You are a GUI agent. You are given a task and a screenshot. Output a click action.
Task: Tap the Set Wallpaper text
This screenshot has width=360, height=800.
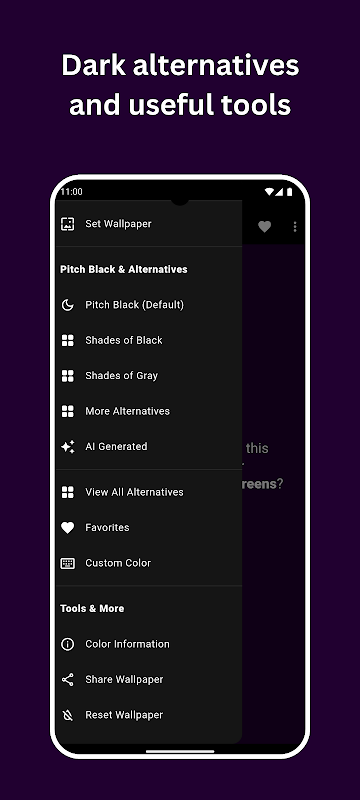click(118, 224)
